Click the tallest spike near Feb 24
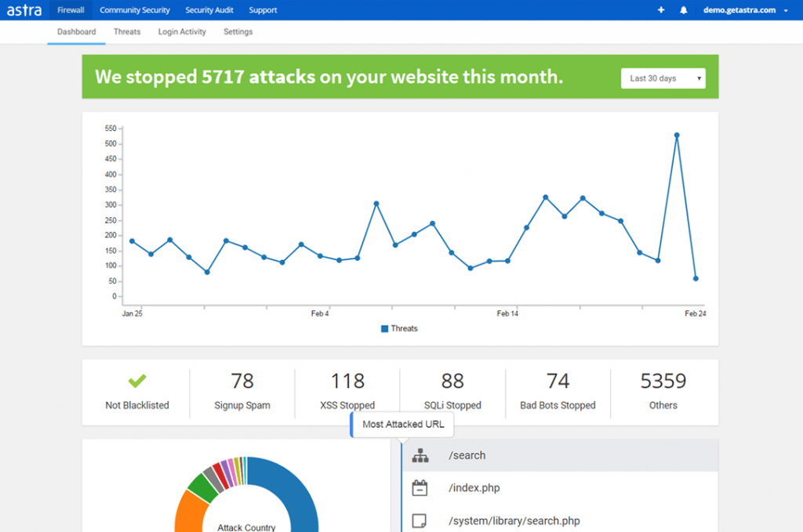 (677, 136)
